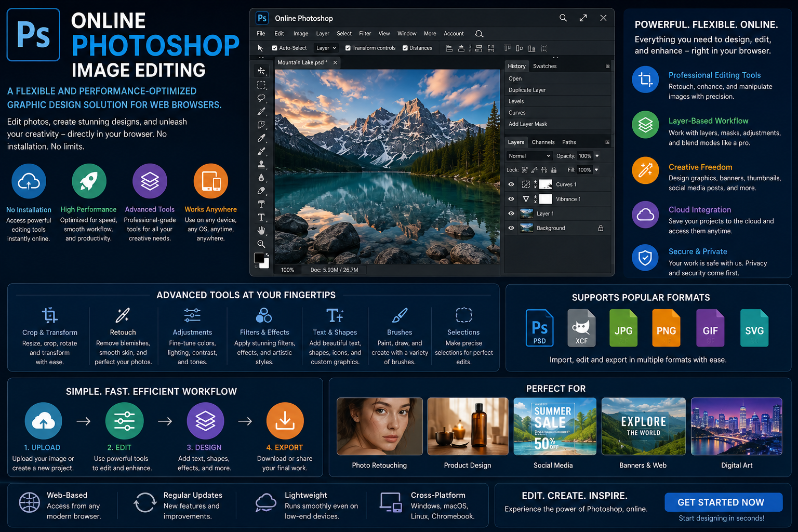This screenshot has height=532, width=798.
Task: Switch to the Channels tab
Action: coord(543,142)
